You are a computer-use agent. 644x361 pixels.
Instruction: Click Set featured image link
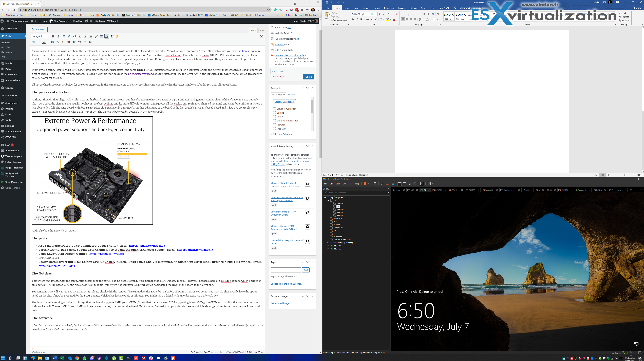click(x=280, y=303)
